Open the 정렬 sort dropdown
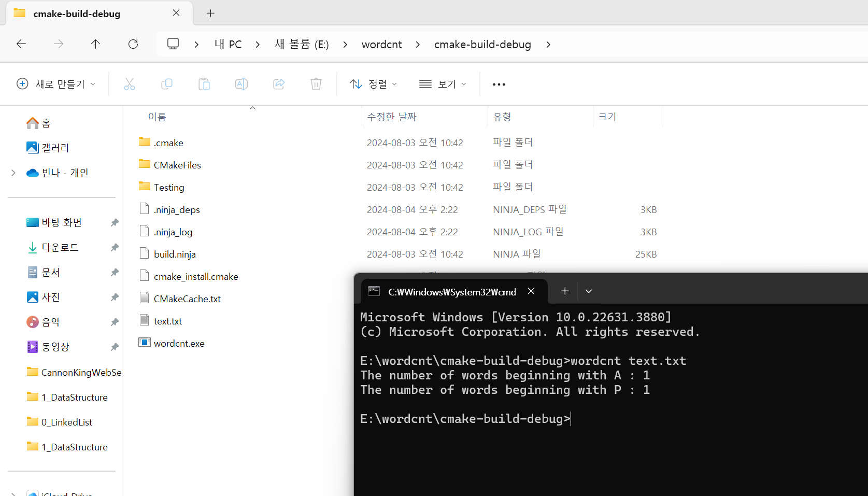The height and width of the screenshot is (496, 868). tap(373, 84)
